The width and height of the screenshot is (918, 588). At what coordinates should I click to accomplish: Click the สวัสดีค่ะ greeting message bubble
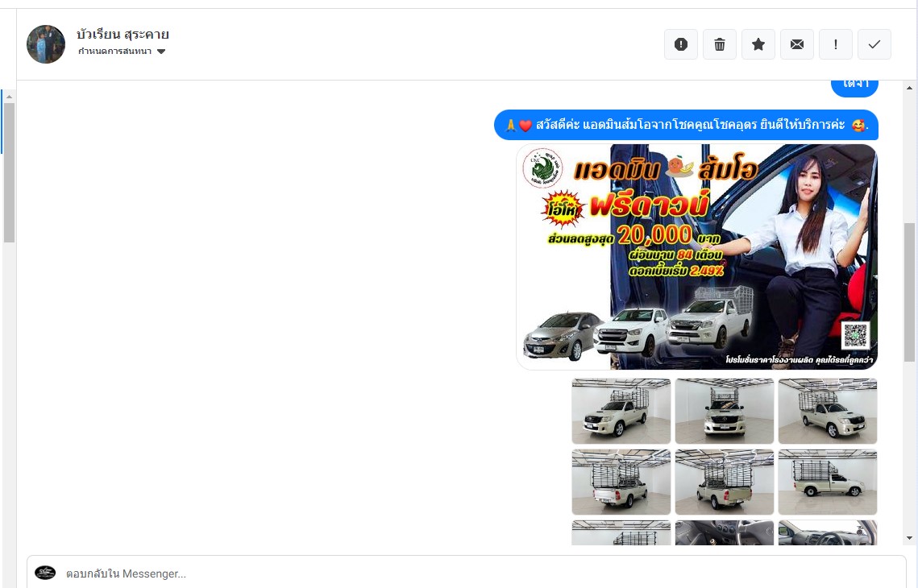[x=685, y=125]
